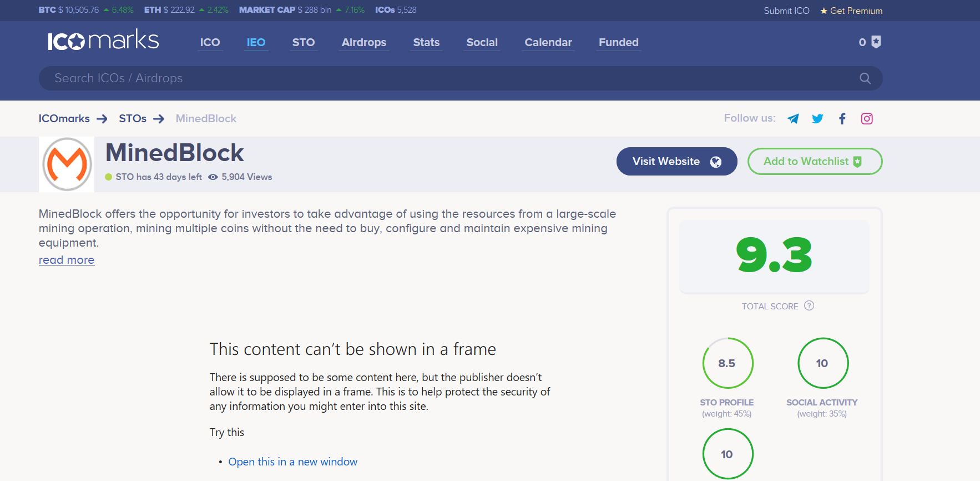Click the Submit ICO link
This screenshot has height=481, width=980.
pyautogui.click(x=786, y=11)
